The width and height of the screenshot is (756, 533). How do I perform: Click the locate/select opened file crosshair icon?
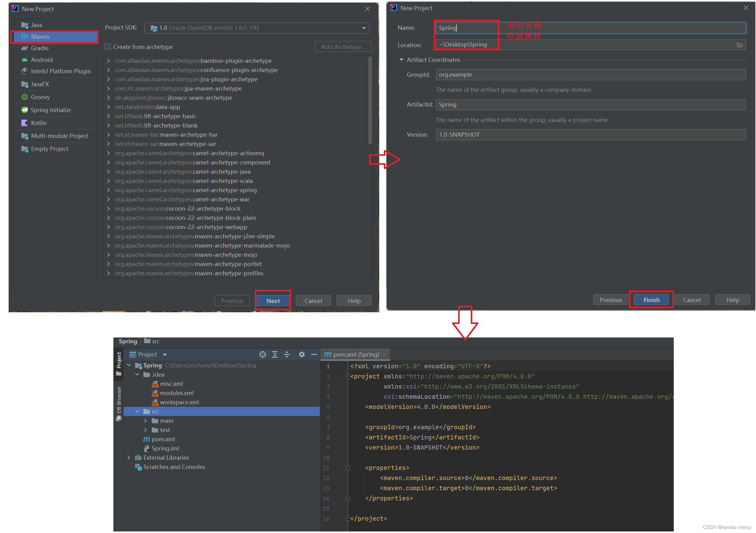pyautogui.click(x=262, y=354)
